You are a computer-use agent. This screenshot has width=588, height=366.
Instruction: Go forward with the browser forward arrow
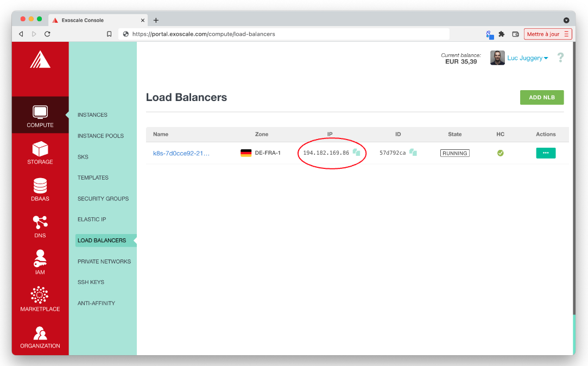34,34
